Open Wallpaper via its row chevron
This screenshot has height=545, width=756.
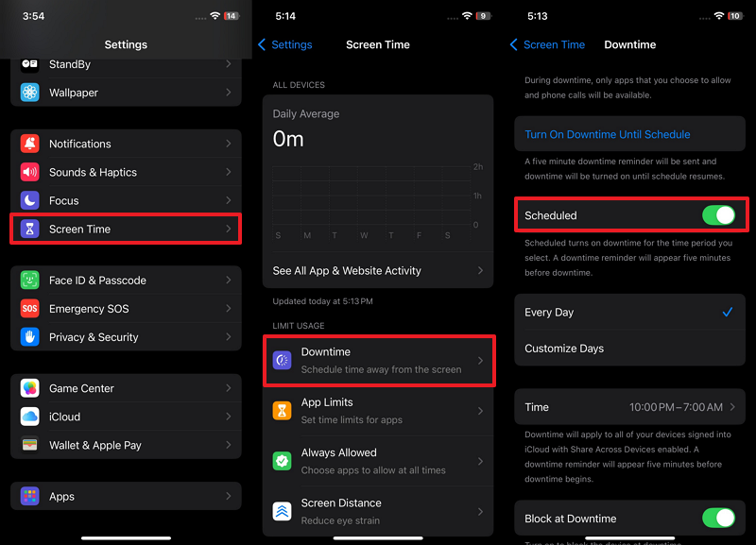point(229,93)
